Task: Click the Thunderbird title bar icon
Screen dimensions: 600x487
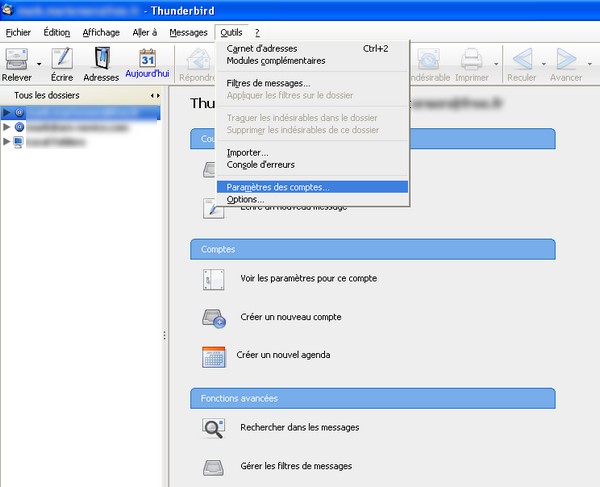Action: [8, 10]
